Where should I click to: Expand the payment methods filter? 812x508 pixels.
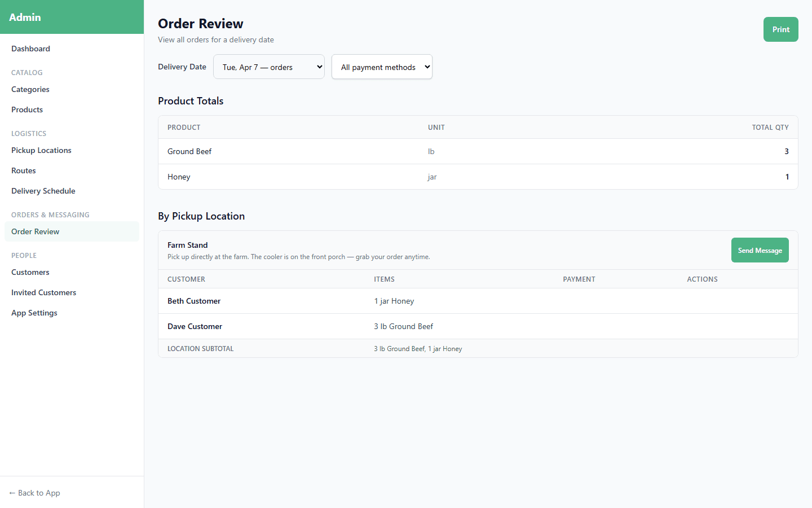(x=382, y=67)
